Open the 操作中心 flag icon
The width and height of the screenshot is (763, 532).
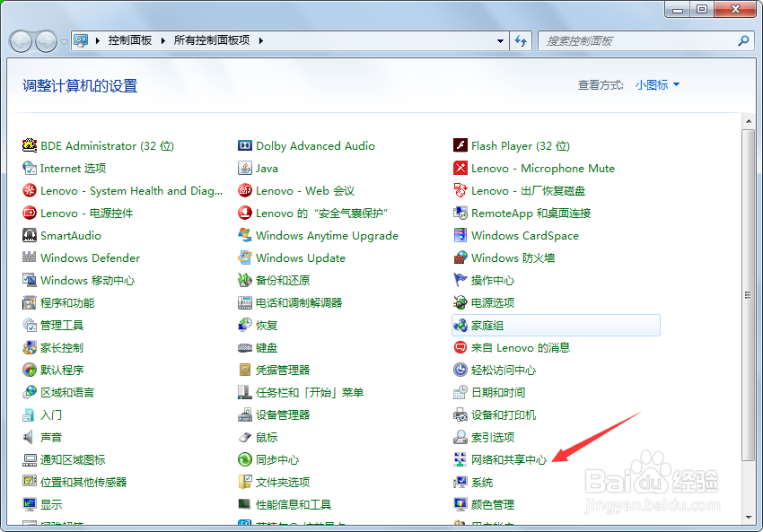coord(460,280)
